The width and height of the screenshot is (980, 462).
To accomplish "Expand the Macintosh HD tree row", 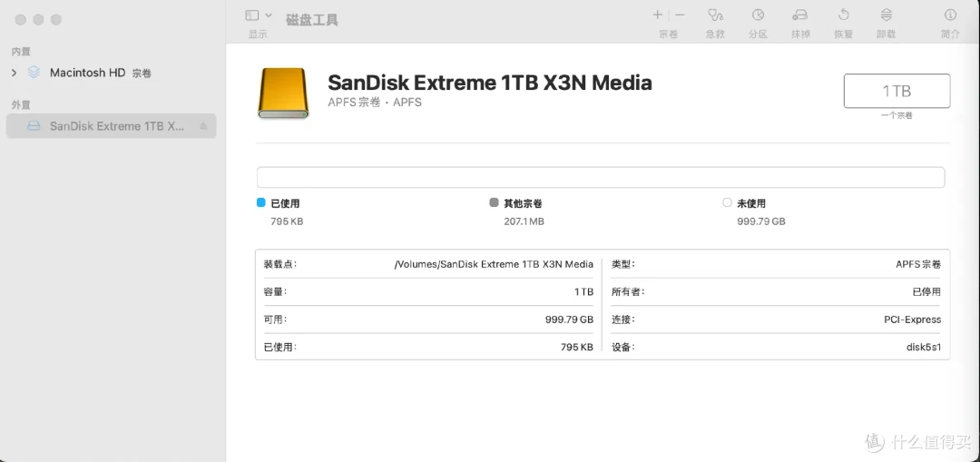I will [x=15, y=74].
